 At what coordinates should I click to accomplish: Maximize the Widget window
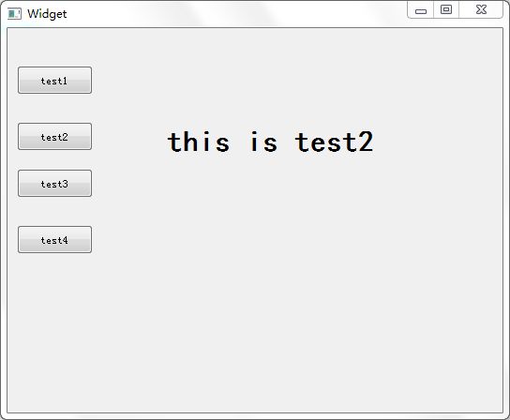pos(446,9)
